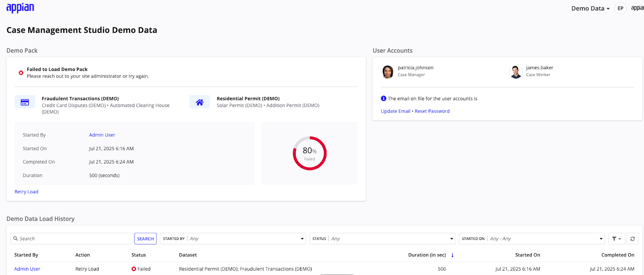Click the SEARCH button
644x275 pixels.
click(145, 239)
